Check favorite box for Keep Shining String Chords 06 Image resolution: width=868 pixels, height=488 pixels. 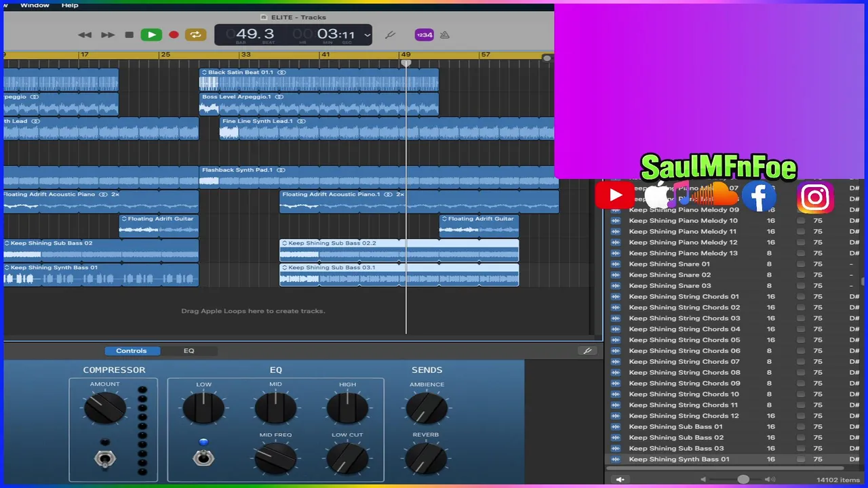[801, 350]
